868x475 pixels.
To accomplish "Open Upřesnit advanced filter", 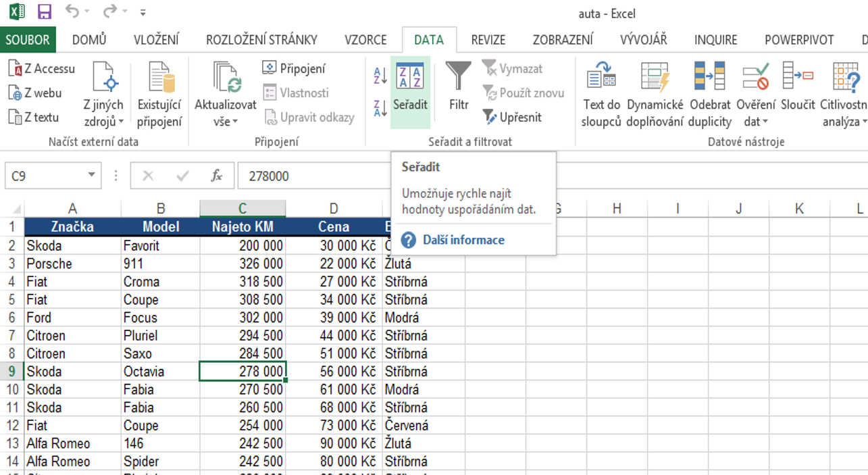I will pos(512,118).
